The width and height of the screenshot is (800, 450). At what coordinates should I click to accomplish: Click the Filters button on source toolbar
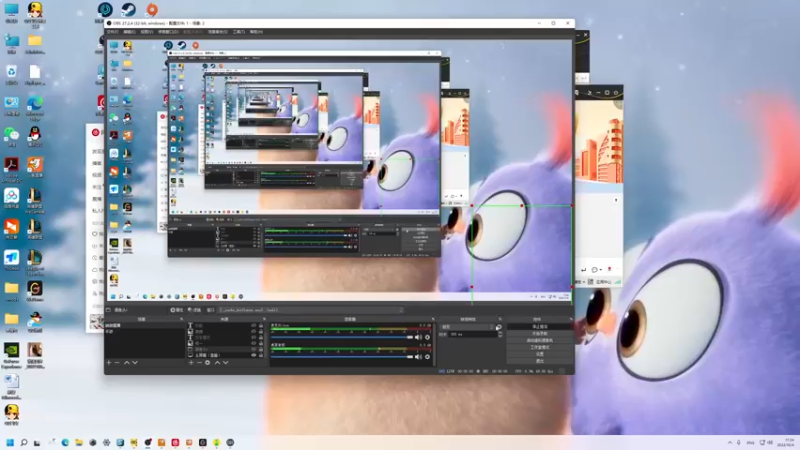194,310
